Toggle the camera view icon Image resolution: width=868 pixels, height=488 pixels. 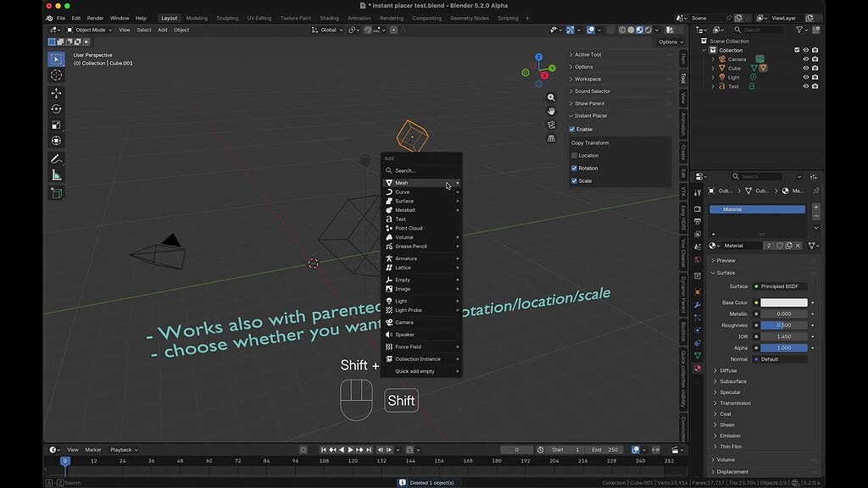(551, 125)
